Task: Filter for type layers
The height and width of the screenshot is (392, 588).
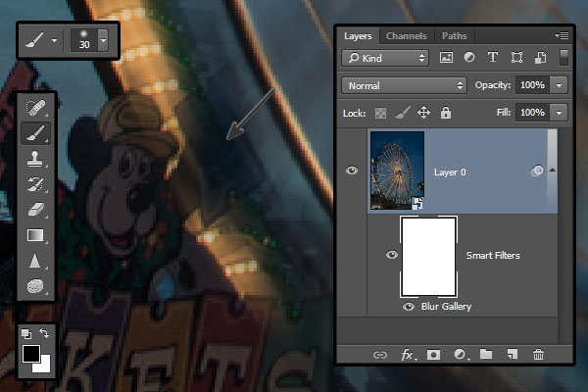Action: (493, 58)
